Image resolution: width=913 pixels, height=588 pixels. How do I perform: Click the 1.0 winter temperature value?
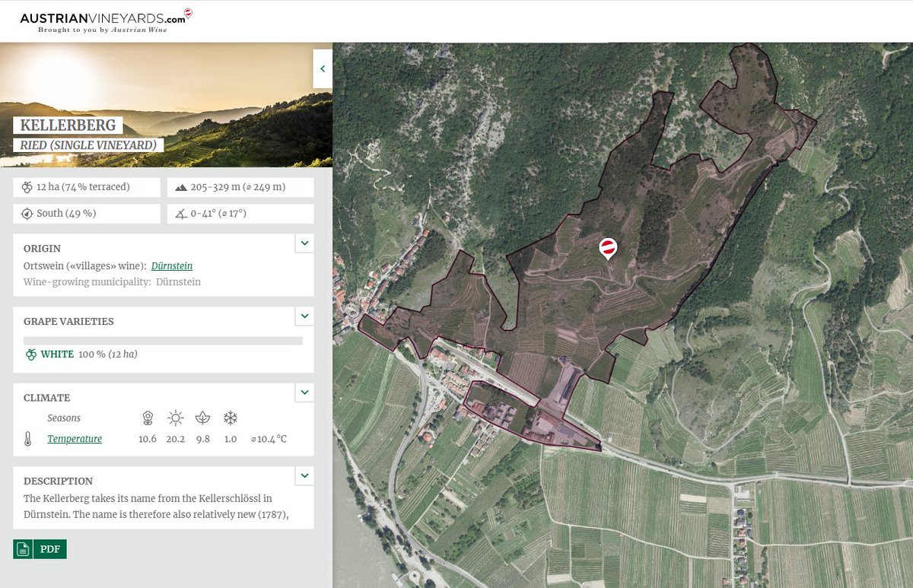(x=230, y=439)
